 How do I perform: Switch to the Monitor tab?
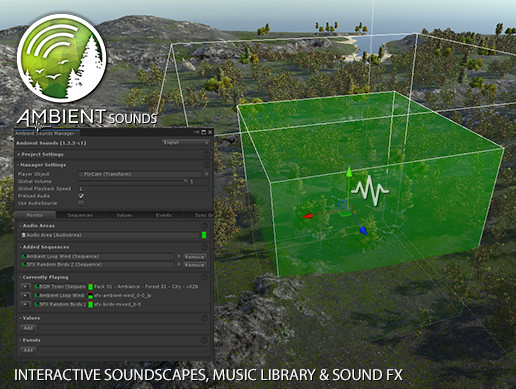point(35,215)
